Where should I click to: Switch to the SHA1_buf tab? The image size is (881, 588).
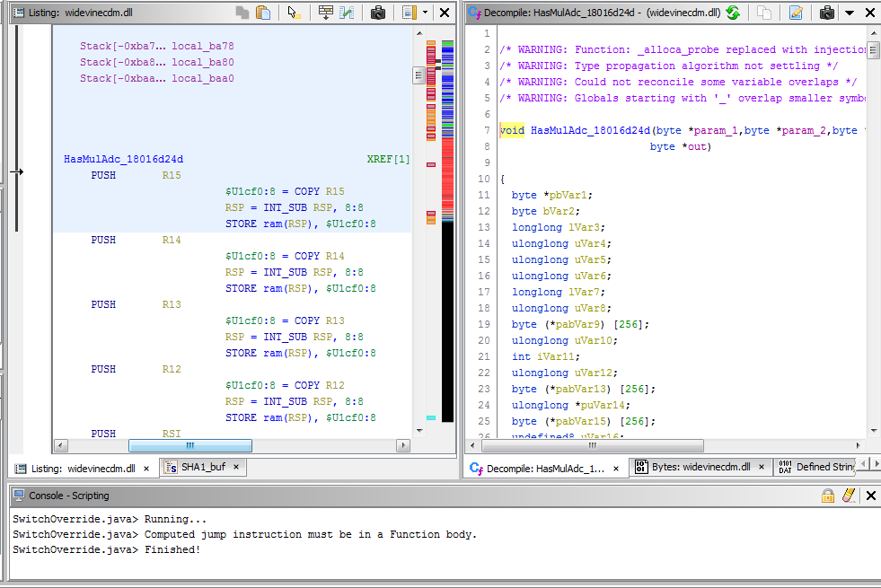[202, 468]
